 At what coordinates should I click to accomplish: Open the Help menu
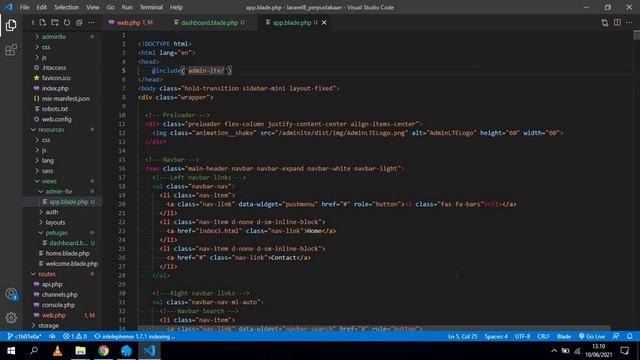(176, 7)
